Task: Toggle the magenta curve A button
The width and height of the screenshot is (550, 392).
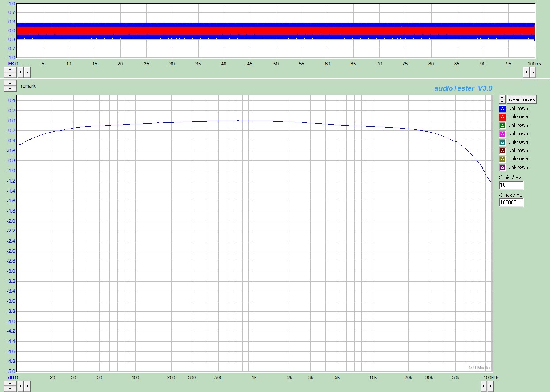Action: point(502,134)
